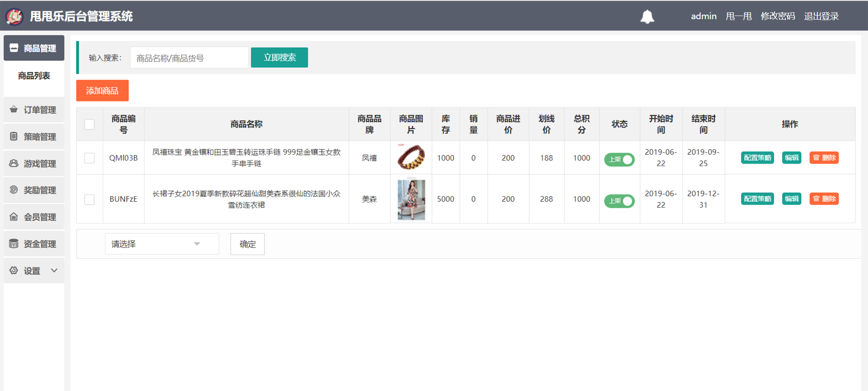Image resolution: width=868 pixels, height=391 pixels.
Task: Expand the 设置 menu chevron
Action: [x=54, y=270]
